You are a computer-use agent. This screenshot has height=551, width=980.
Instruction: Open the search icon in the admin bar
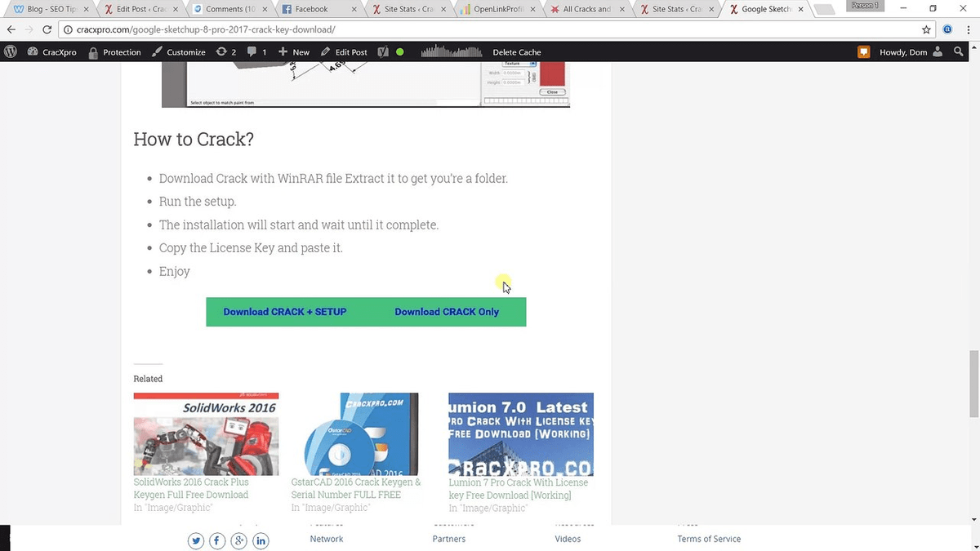[x=958, y=51]
